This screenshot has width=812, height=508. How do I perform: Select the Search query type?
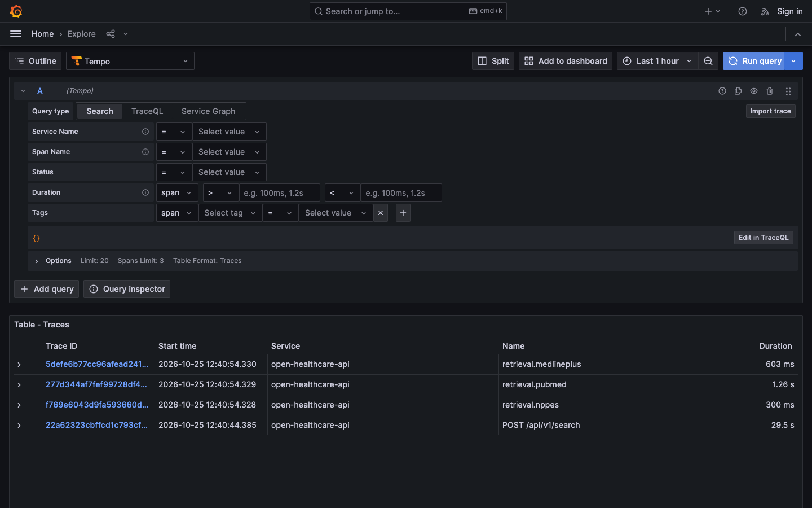(x=100, y=111)
